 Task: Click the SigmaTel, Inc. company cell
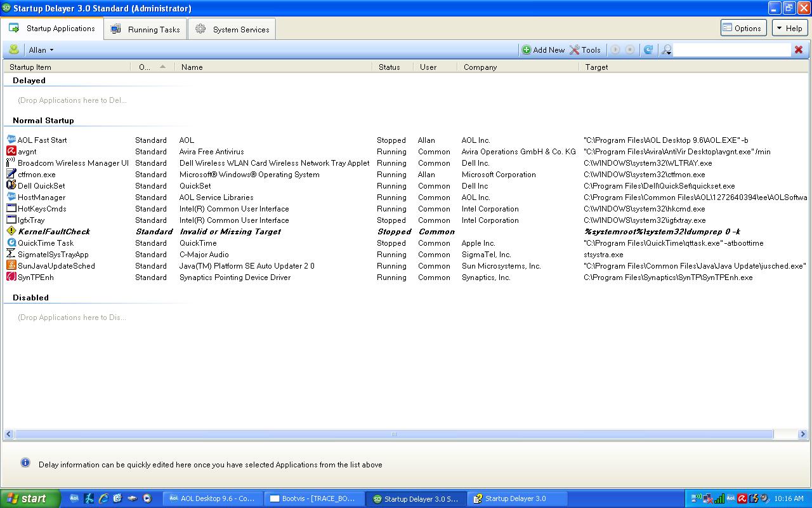click(x=486, y=255)
